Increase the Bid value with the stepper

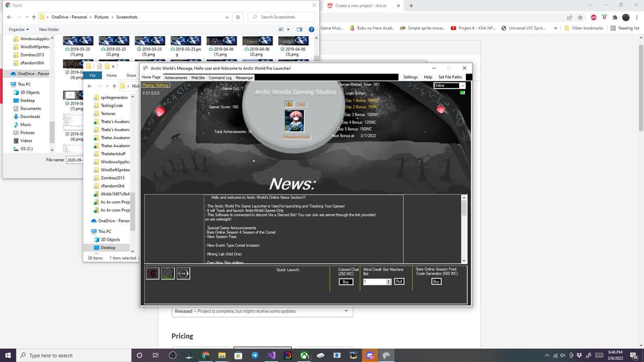[389, 281]
